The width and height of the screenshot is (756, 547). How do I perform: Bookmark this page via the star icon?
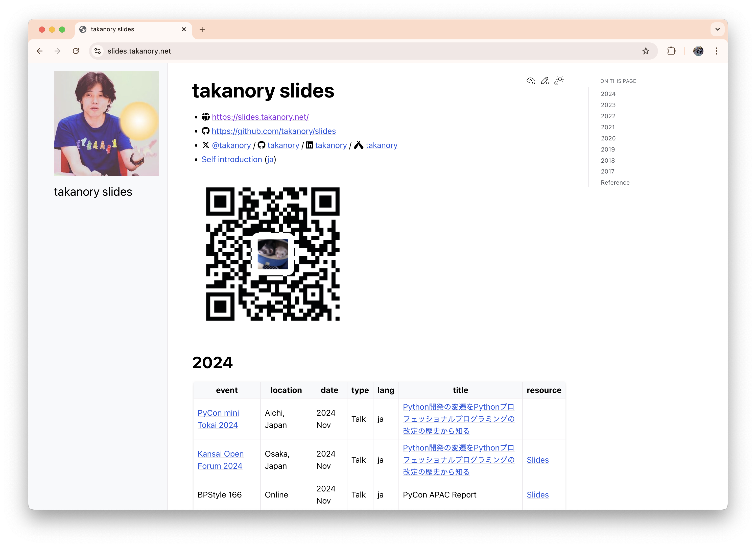pos(646,51)
